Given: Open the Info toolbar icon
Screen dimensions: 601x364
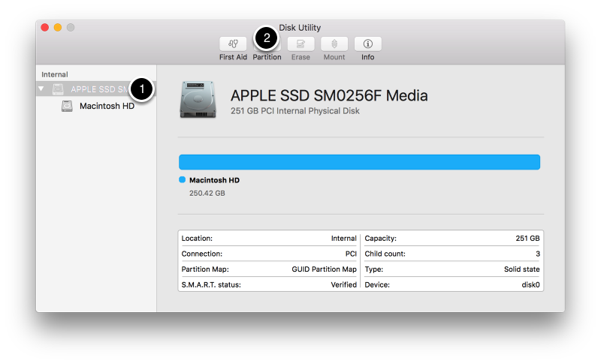Looking at the screenshot, I should pos(368,44).
